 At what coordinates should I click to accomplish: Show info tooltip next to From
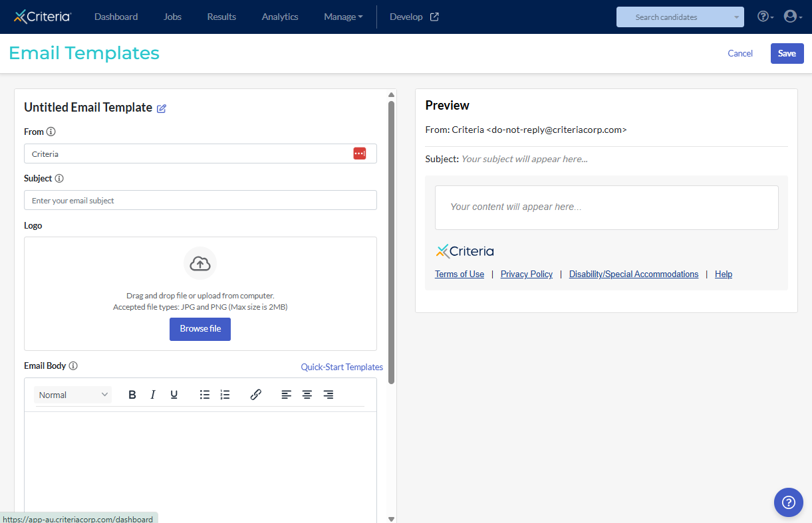pyautogui.click(x=51, y=132)
